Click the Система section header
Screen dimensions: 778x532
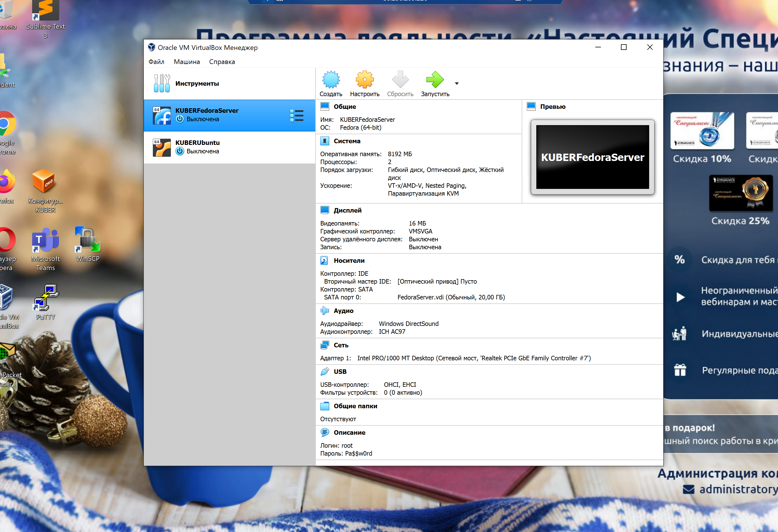point(347,141)
